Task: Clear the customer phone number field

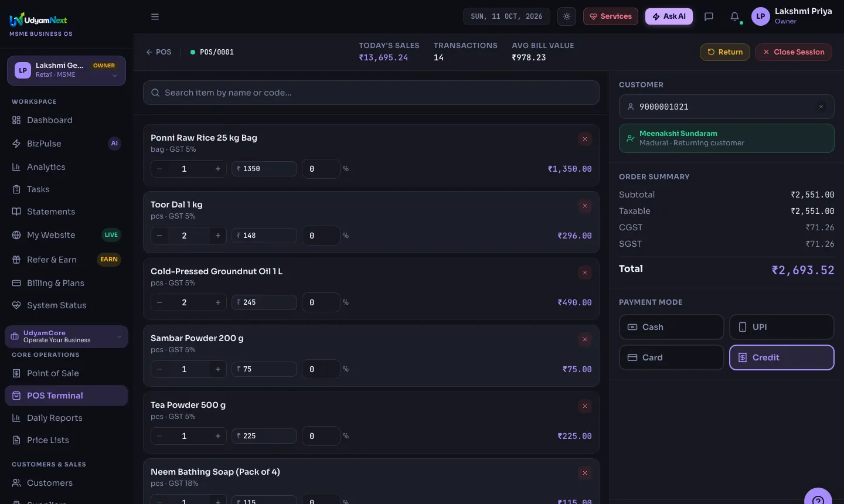Action: click(x=821, y=107)
